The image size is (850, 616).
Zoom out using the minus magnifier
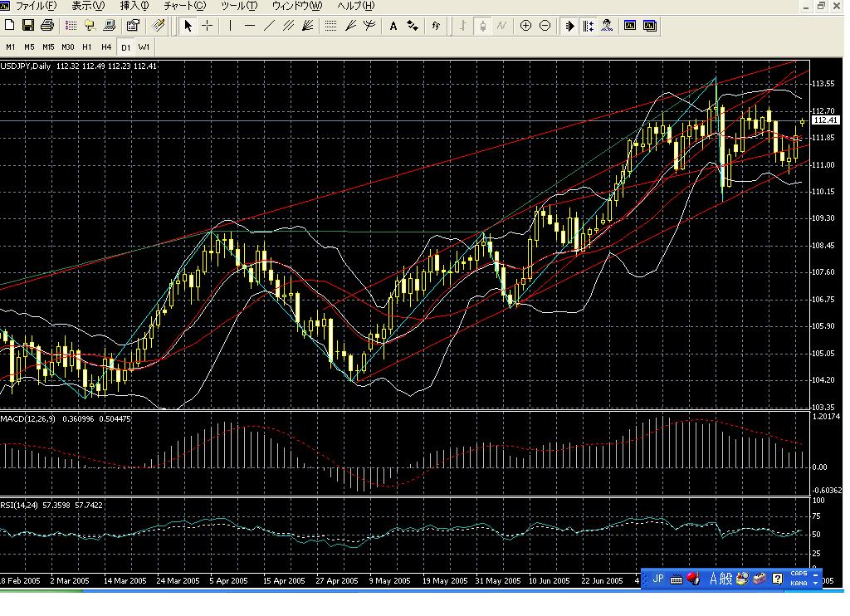coord(545,26)
